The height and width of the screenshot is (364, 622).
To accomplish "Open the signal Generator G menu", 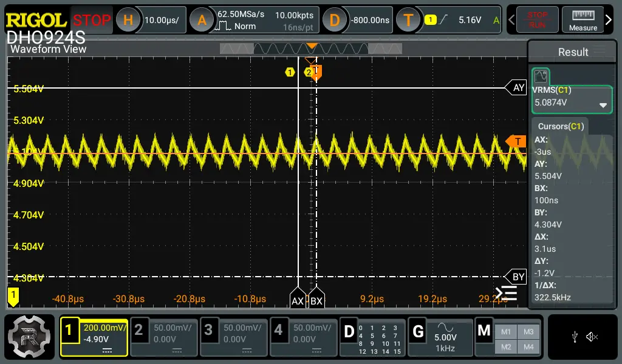I will pos(418,331).
